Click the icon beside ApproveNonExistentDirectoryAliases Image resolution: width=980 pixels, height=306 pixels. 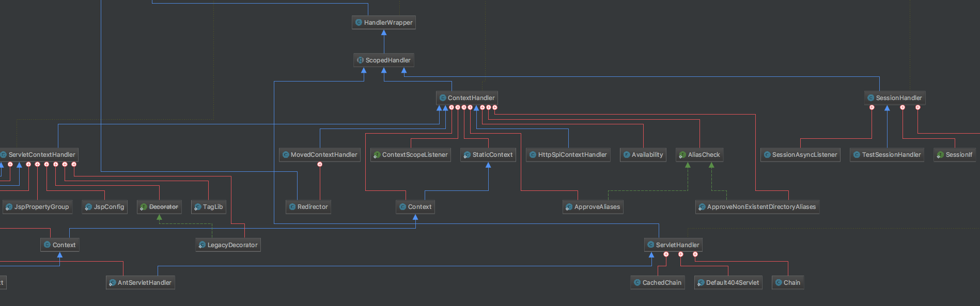pos(702,207)
